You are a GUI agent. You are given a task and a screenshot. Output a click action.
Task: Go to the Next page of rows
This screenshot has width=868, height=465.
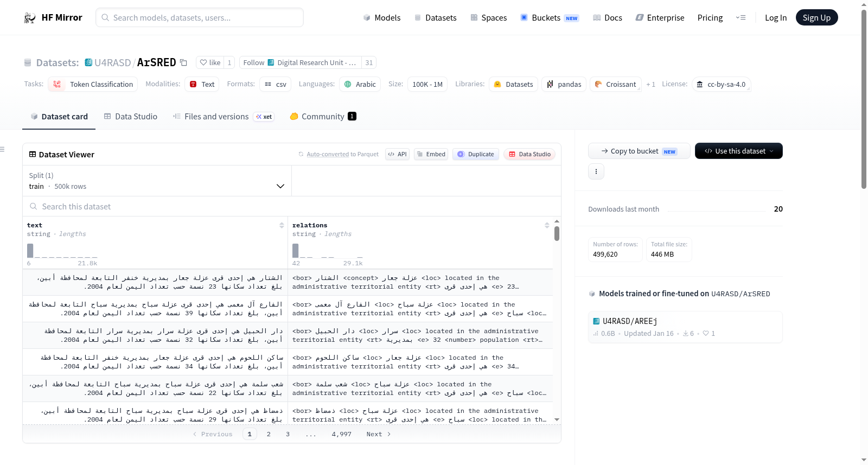coord(378,434)
